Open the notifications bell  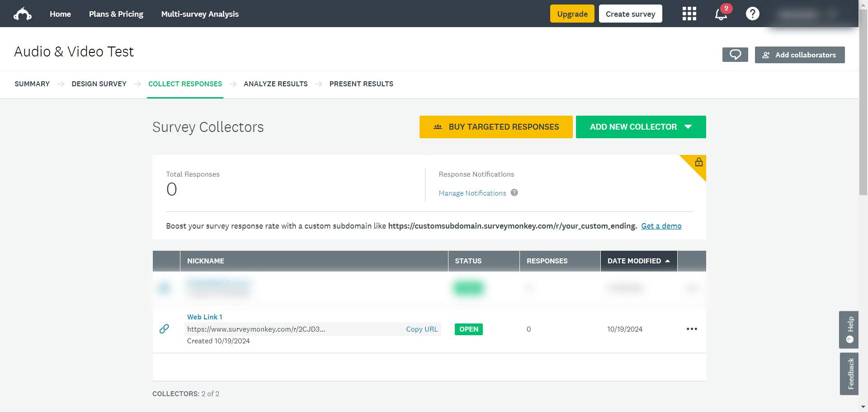tap(721, 14)
